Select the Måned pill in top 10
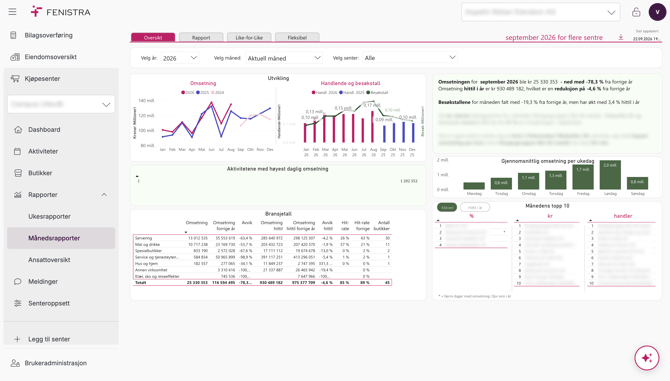Screen dimensions: 670x381 pos(447,208)
